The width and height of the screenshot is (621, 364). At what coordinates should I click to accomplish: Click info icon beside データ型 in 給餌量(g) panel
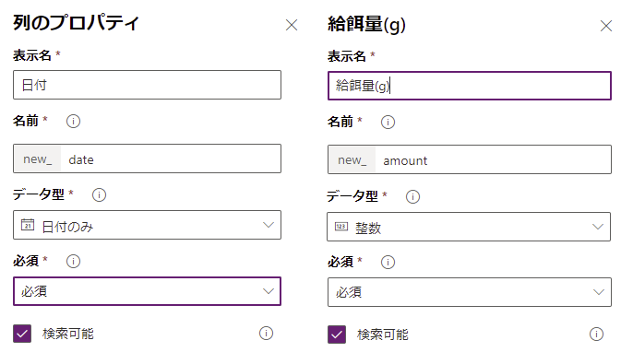[412, 196]
